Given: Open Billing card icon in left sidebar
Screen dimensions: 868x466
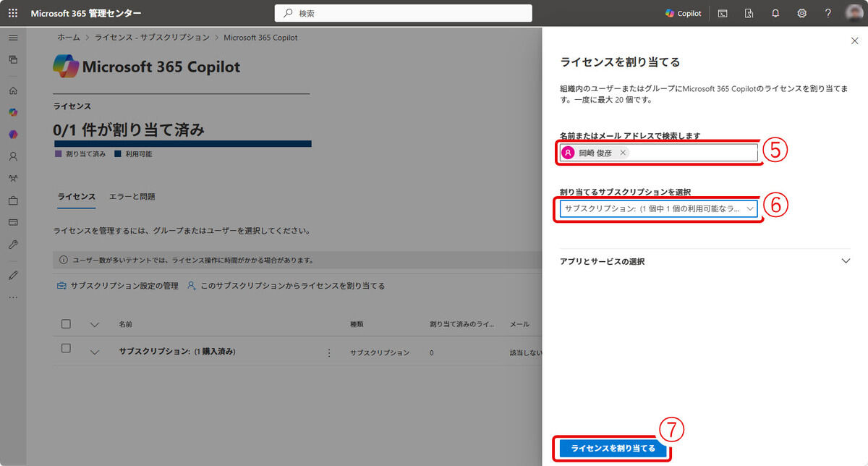Looking at the screenshot, I should 13,222.
